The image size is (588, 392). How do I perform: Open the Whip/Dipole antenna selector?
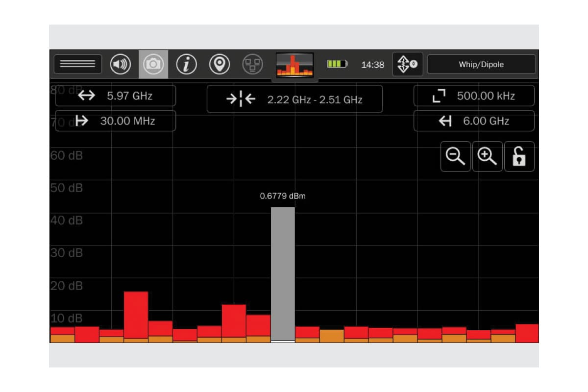click(481, 64)
